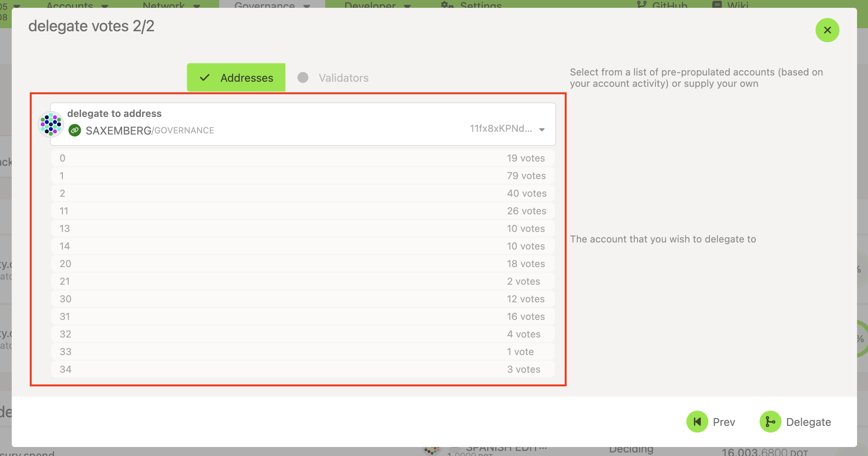
Task: Click the Saxemberg account identicon
Action: pyautogui.click(x=51, y=124)
